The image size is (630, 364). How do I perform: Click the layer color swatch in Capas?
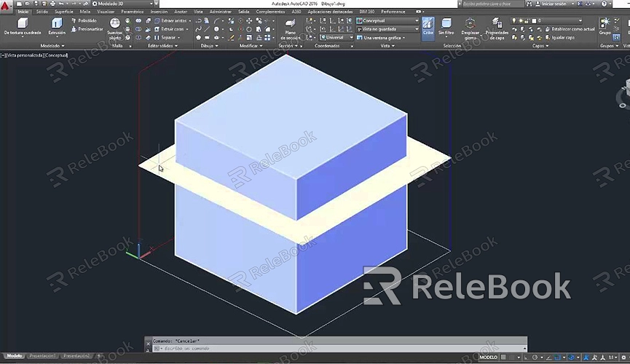534,20
